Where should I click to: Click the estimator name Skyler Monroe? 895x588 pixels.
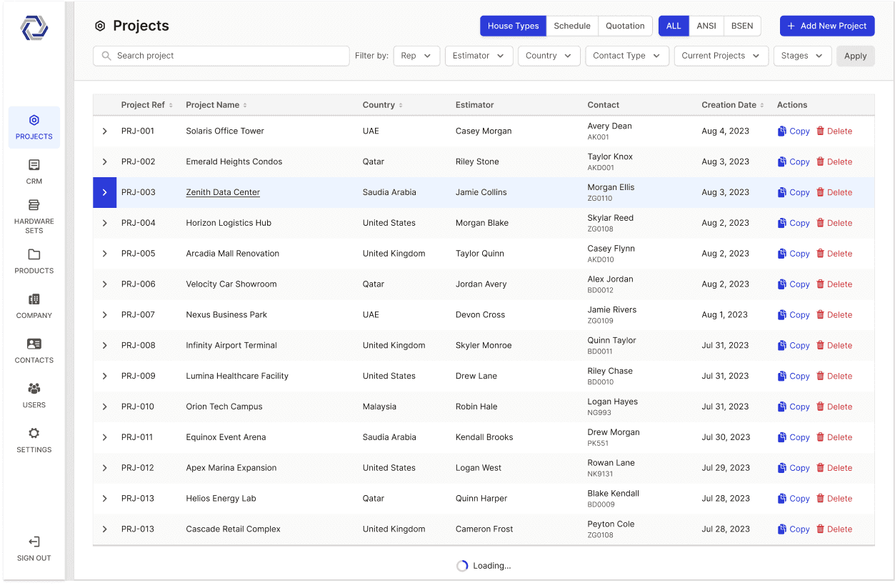coord(484,346)
